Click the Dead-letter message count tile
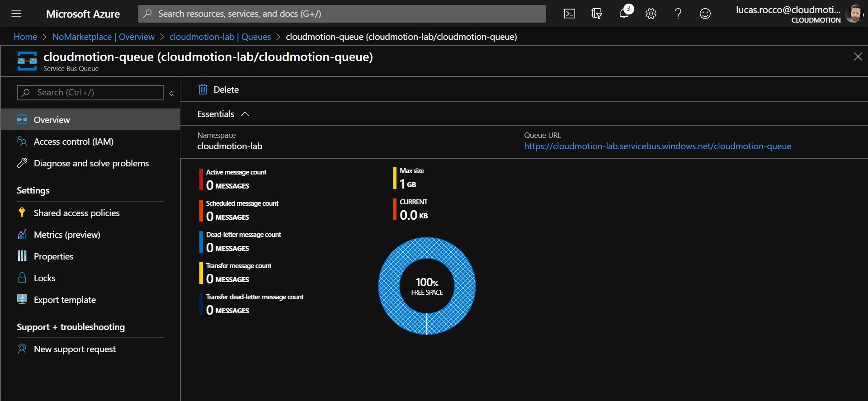 point(241,242)
